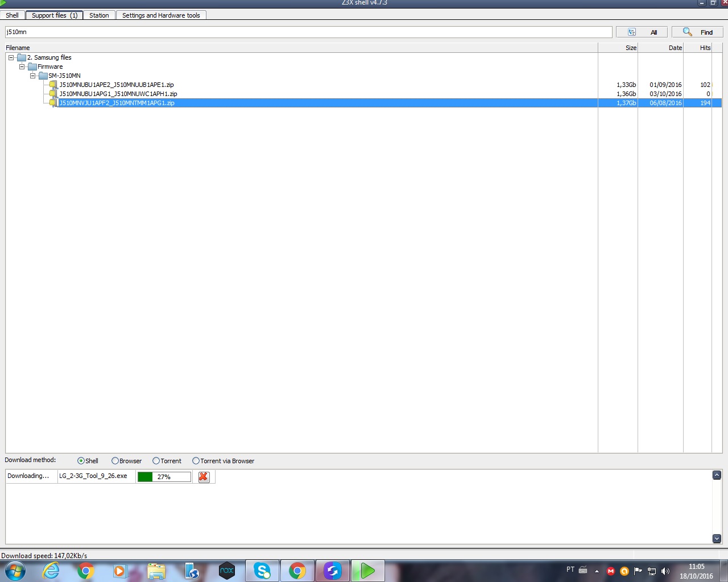Click the Downloading... status cell
Screen dimensions: 728x582
click(x=28, y=476)
